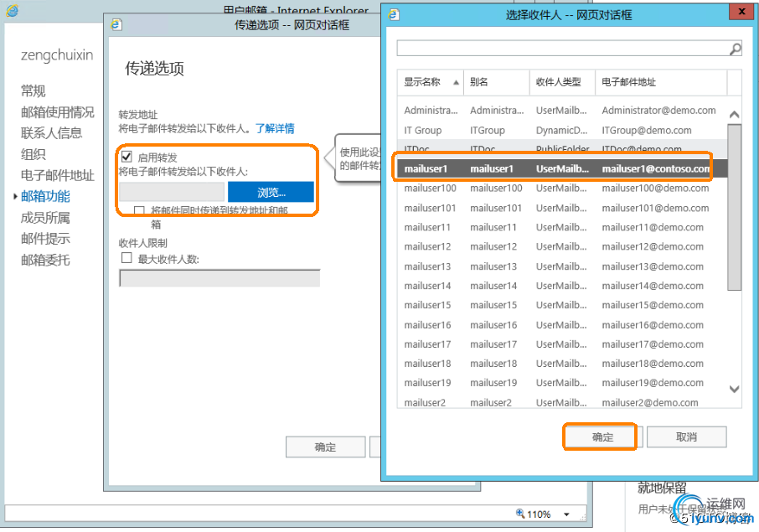Image resolution: width=759 pixels, height=532 pixels.
Task: Select the mailuser14 row
Action: point(562,286)
